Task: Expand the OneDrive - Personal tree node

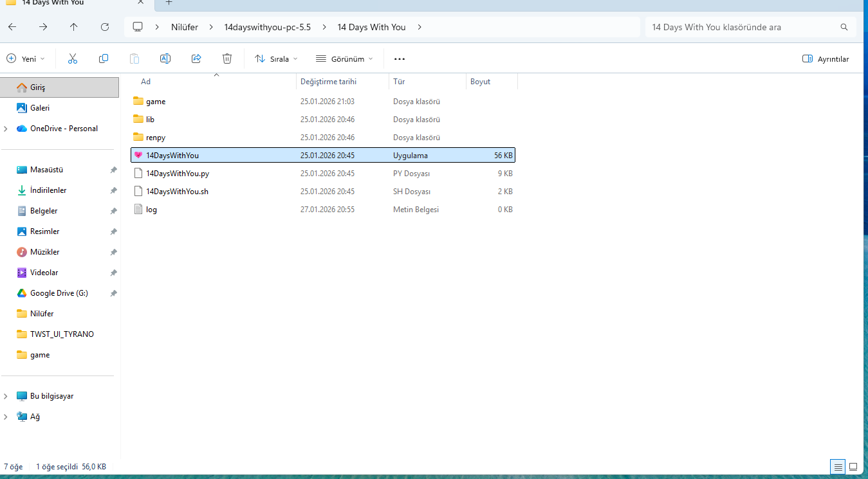Action: 6,129
